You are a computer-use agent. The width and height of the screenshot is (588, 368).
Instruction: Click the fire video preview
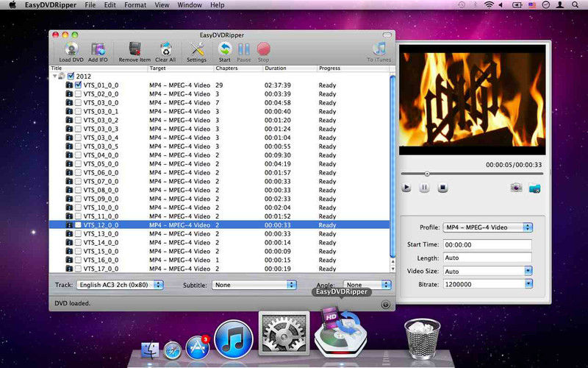pos(472,99)
